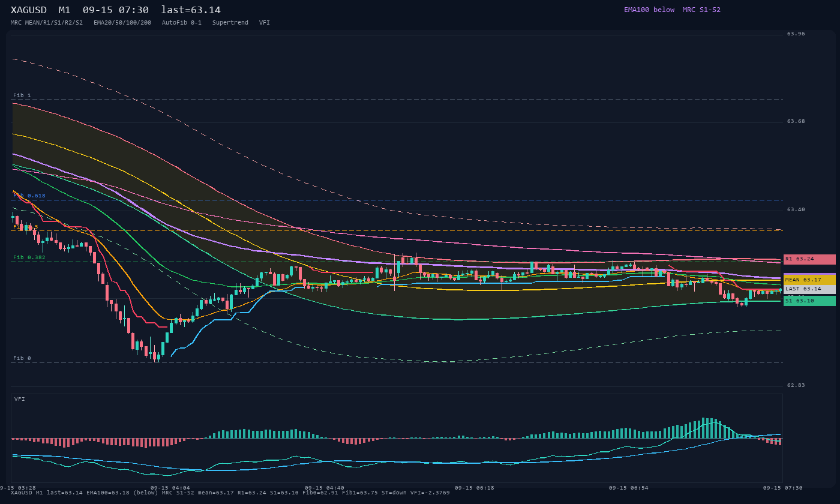
Task: Select the "EMA20/50/100/200" legend entry
Action: pos(122,23)
